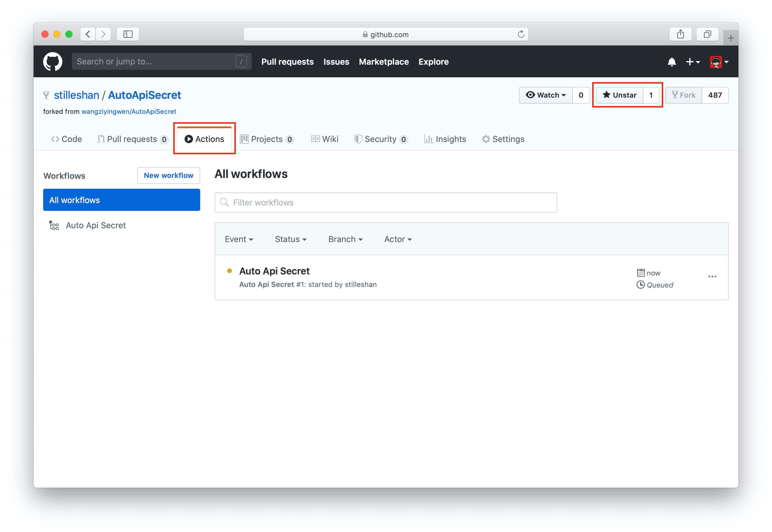This screenshot has height=532, width=772.
Task: Click the fork icon beside stilleshan
Action: click(x=46, y=95)
